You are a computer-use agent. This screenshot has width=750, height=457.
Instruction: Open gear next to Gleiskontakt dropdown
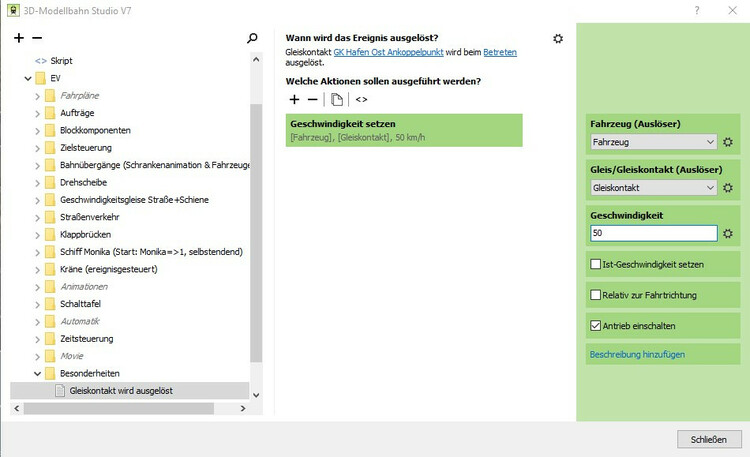tap(728, 188)
